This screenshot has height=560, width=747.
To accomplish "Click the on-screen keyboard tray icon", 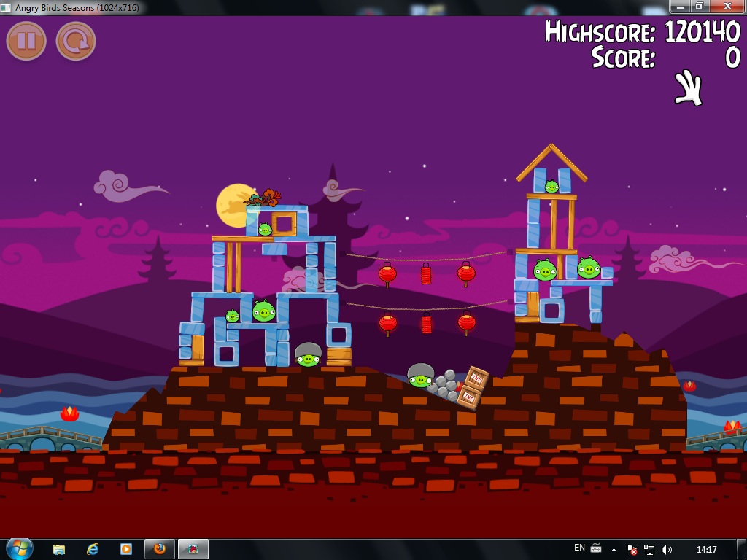I will coord(596,548).
